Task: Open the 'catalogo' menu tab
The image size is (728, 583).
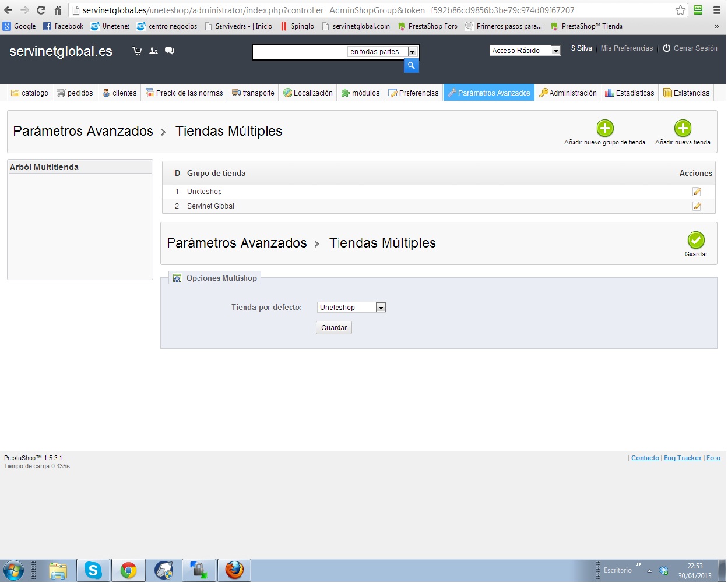Action: [x=30, y=93]
